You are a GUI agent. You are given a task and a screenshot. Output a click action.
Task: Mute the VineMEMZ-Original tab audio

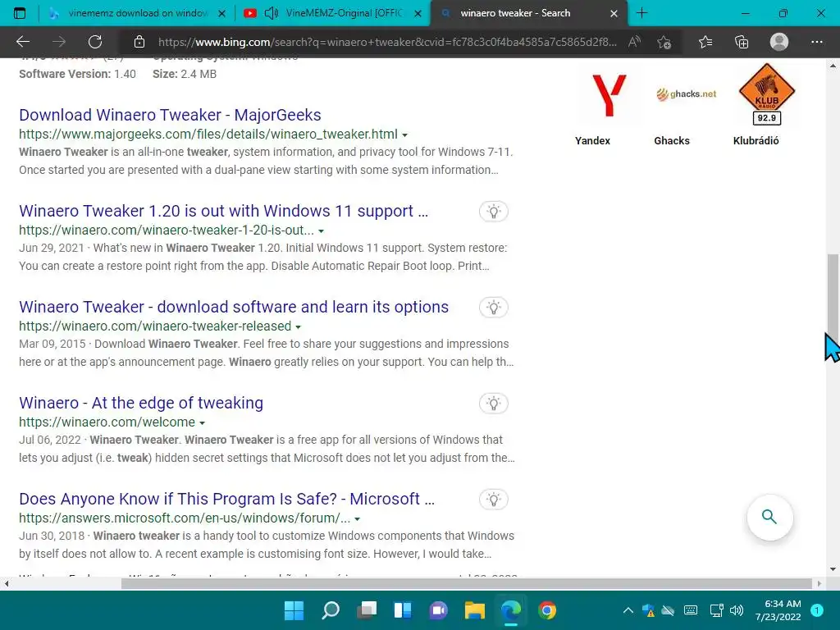coord(272,13)
